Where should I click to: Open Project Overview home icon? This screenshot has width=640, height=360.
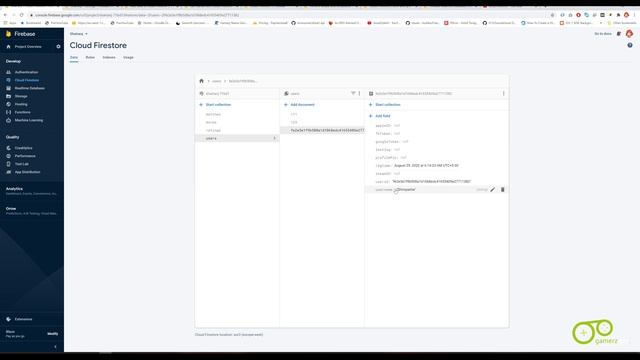point(8,47)
